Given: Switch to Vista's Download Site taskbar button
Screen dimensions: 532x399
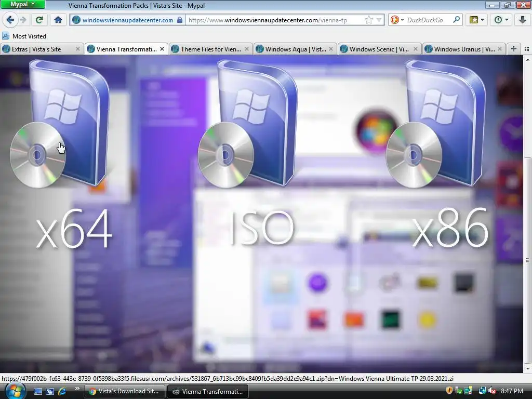Looking at the screenshot, I should (124, 391).
